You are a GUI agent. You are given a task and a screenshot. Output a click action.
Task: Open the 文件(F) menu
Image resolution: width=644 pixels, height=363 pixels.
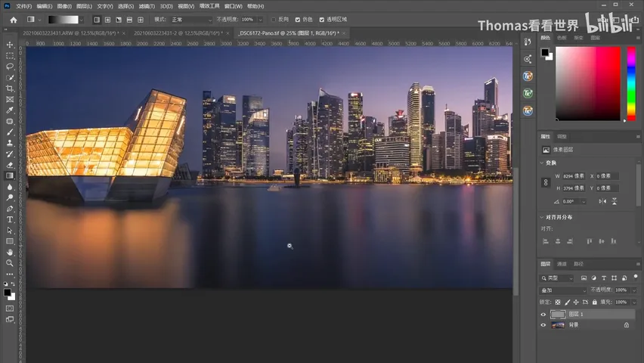pyautogui.click(x=23, y=6)
